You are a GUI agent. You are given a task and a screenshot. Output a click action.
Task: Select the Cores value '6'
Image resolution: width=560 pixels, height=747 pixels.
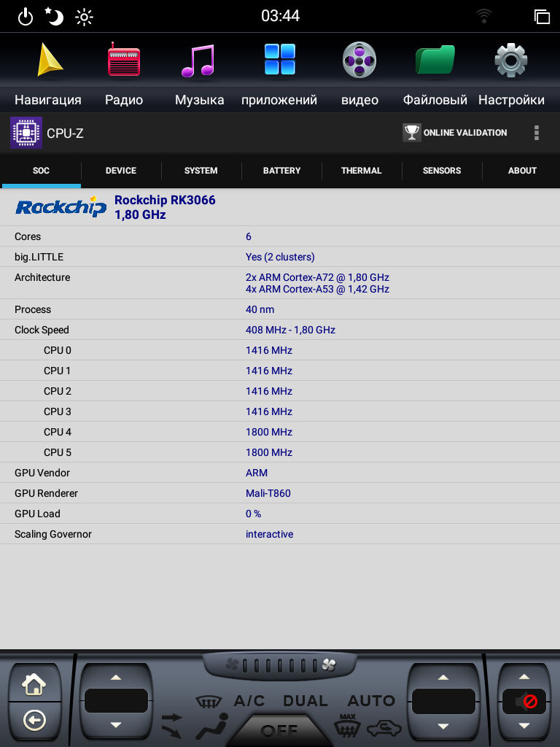tap(249, 237)
